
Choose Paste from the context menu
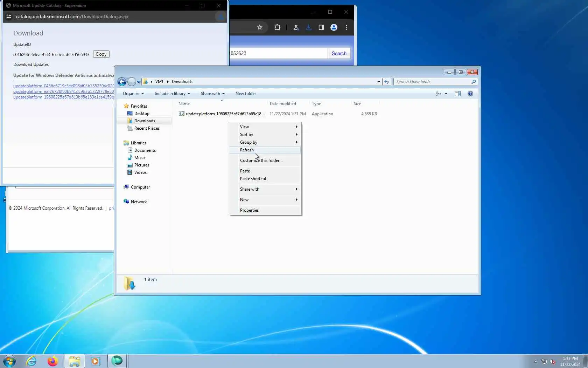point(265,171)
